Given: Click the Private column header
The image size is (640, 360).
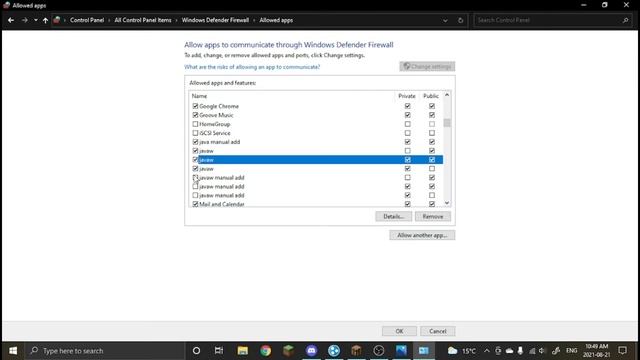Looking at the screenshot, I should (407, 96).
